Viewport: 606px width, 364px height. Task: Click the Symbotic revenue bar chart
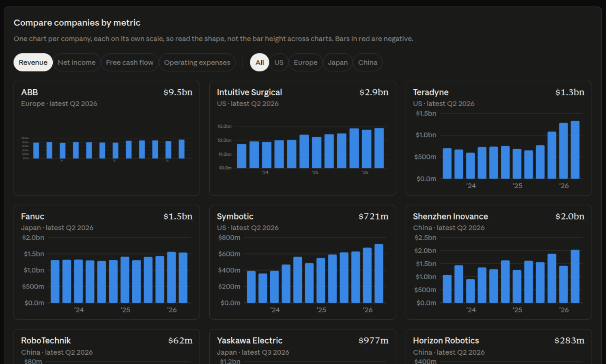point(302,274)
